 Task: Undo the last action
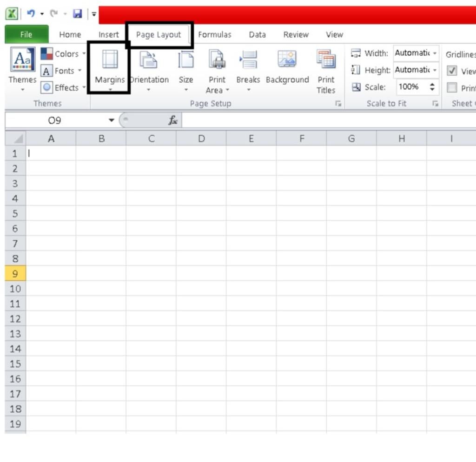[31, 13]
